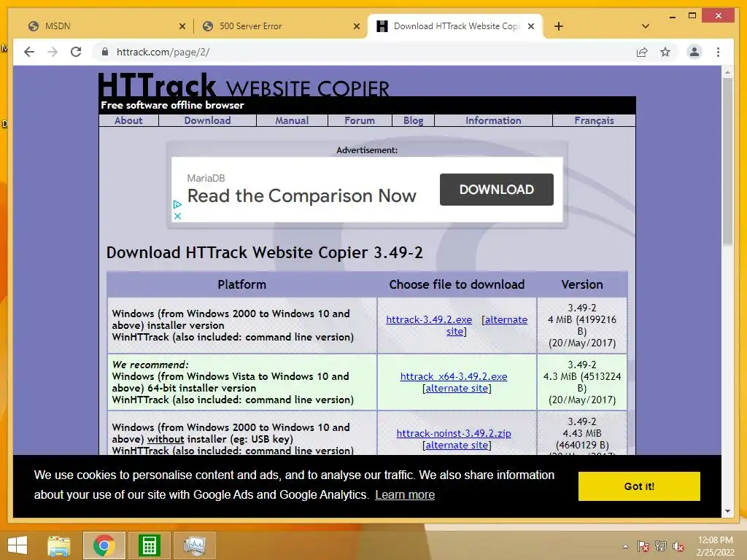Download httrack_x64-3.49.2.exe

pos(454,376)
